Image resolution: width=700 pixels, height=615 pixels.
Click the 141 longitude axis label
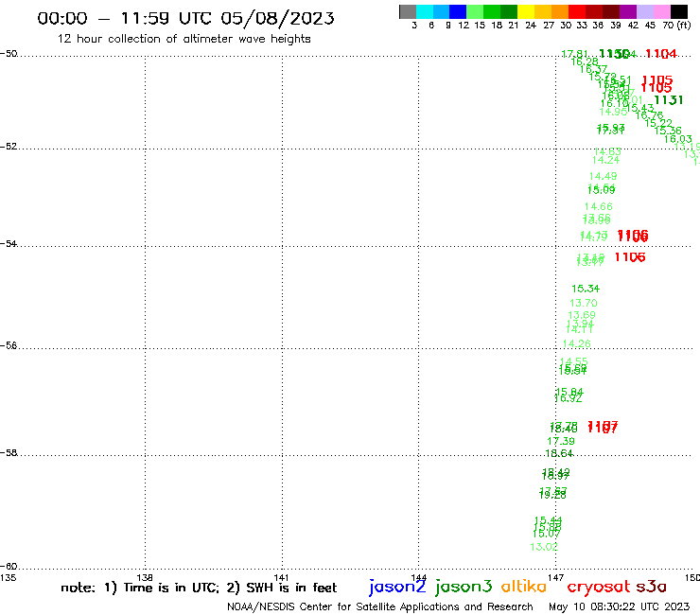click(x=281, y=577)
